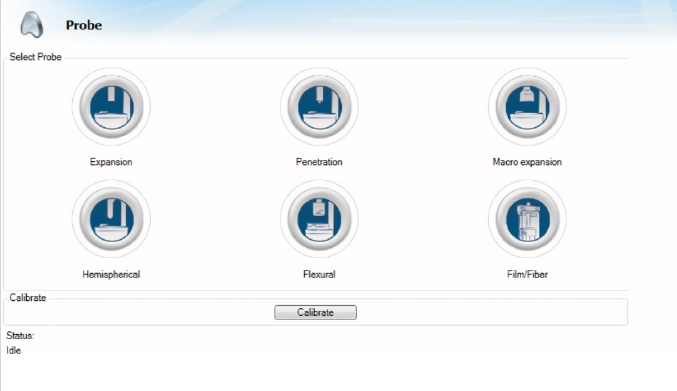Choose the Penetration probe icon
The width and height of the screenshot is (677, 391).
tap(319, 107)
